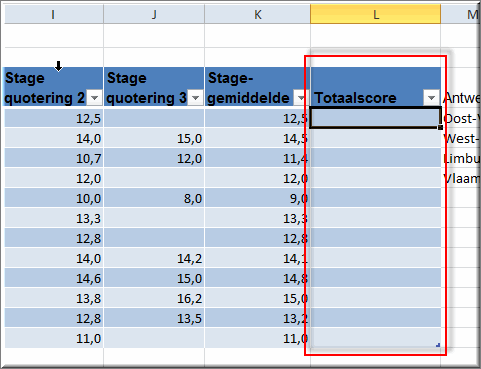This screenshot has width=481, height=369.
Task: Select 13,3 in Stage-gemiddelde column
Action: [257, 218]
